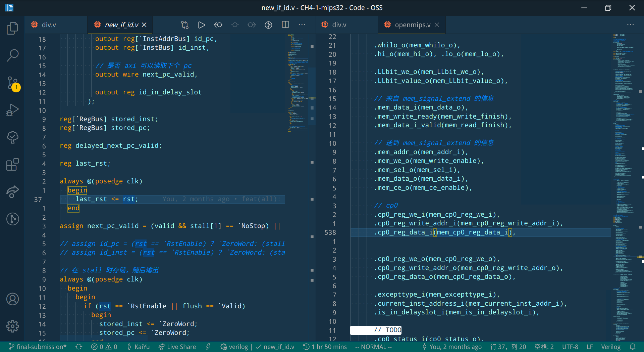Select the openmips.v tab
The width and height of the screenshot is (644, 352).
coord(413,25)
